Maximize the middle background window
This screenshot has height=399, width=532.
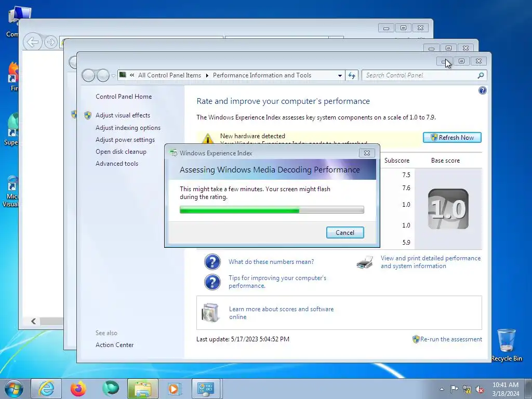click(448, 48)
